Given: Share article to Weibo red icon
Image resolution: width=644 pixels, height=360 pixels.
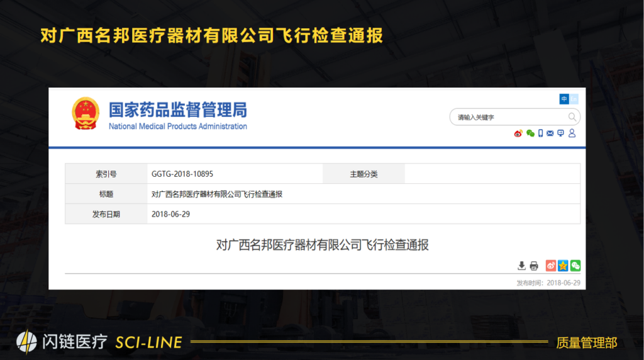Looking at the screenshot, I should (551, 266).
